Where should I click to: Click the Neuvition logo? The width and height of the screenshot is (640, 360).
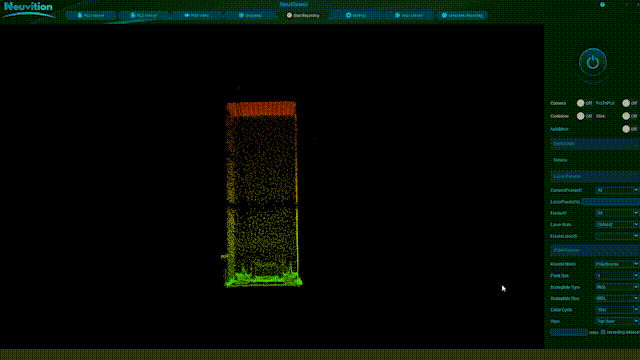point(28,10)
